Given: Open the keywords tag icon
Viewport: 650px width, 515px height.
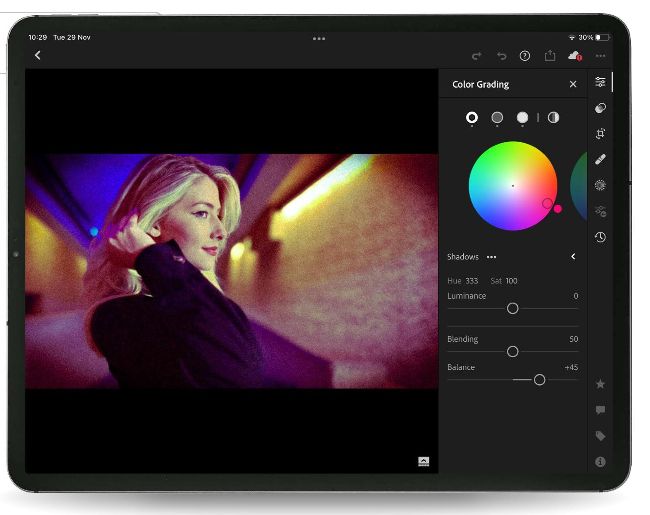Looking at the screenshot, I should pyautogui.click(x=600, y=436).
